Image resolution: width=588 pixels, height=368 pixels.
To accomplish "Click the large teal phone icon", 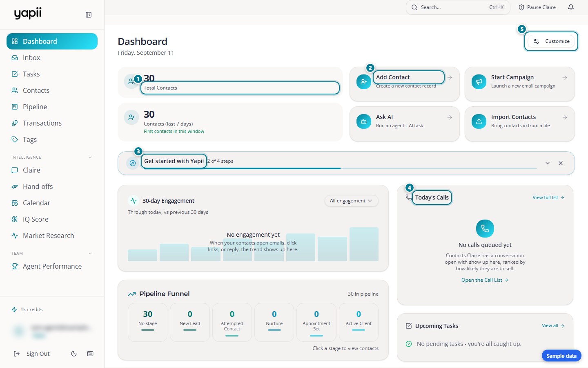I will click(485, 229).
